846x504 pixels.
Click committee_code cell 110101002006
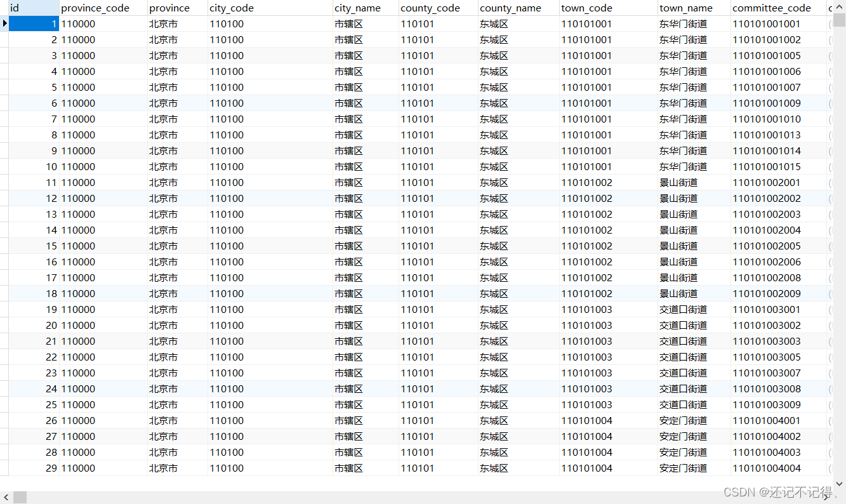pyautogui.click(x=779, y=262)
